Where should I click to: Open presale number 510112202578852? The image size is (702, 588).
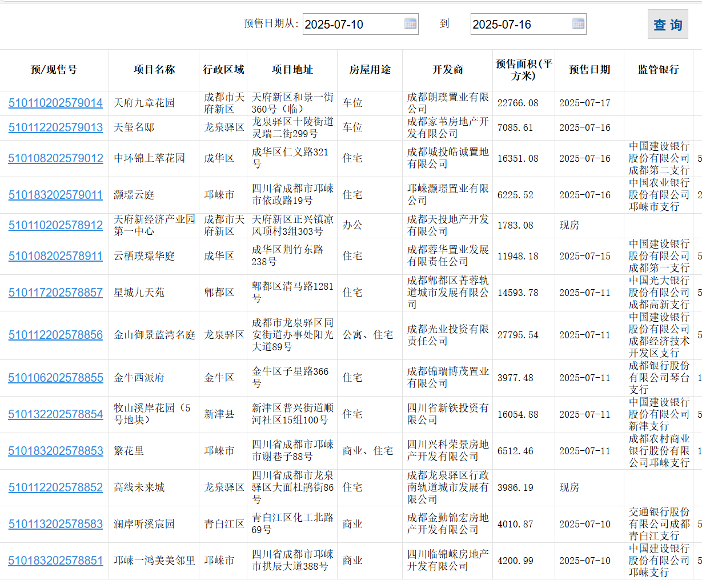pos(55,487)
